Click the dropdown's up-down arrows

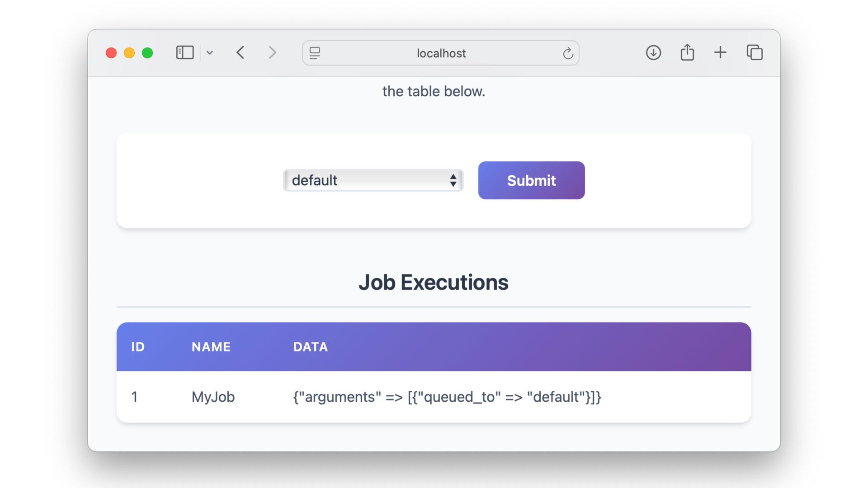pyautogui.click(x=453, y=180)
